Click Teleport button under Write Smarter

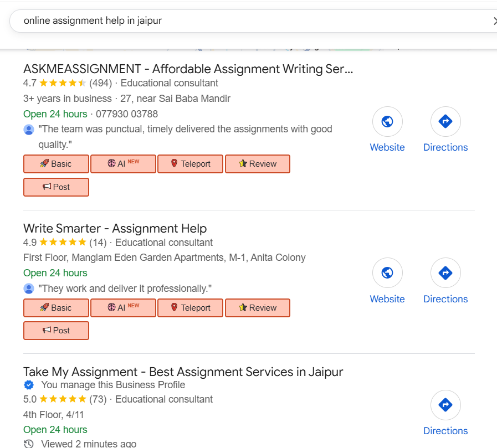(x=190, y=308)
